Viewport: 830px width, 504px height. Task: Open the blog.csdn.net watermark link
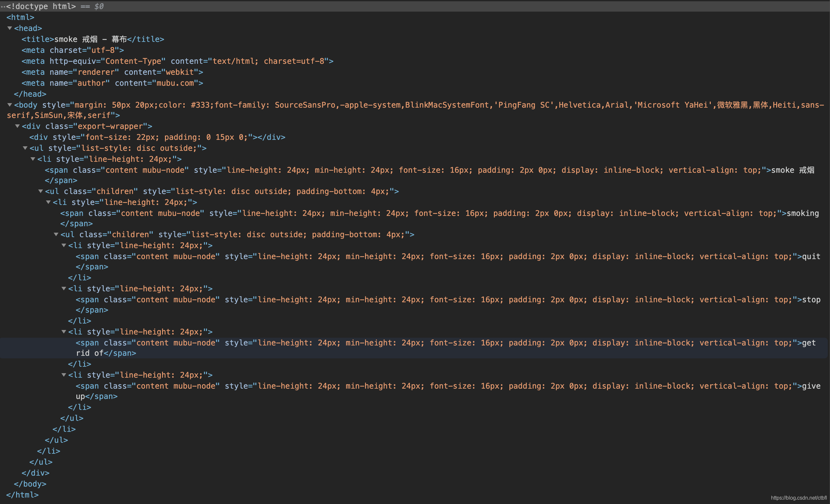click(798, 498)
